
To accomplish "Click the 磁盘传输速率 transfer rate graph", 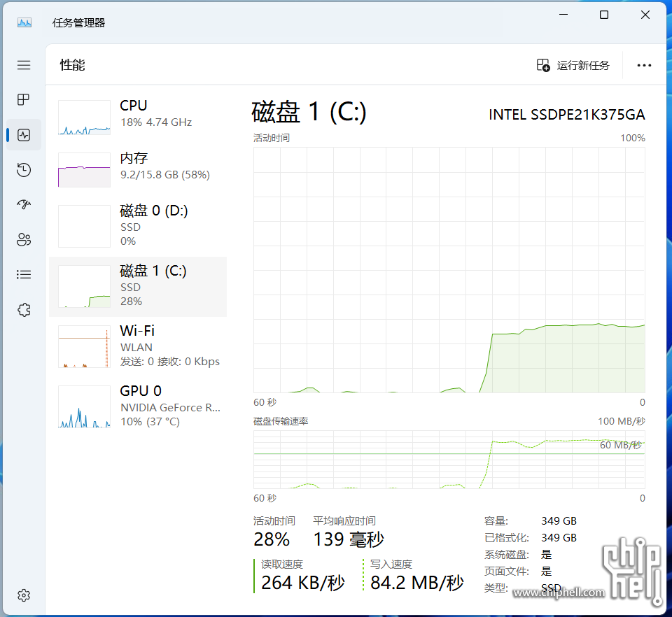I will click(449, 460).
